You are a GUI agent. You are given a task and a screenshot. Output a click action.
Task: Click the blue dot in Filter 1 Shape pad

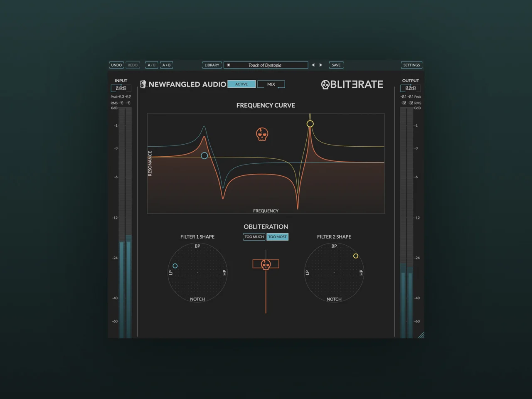pos(175,266)
